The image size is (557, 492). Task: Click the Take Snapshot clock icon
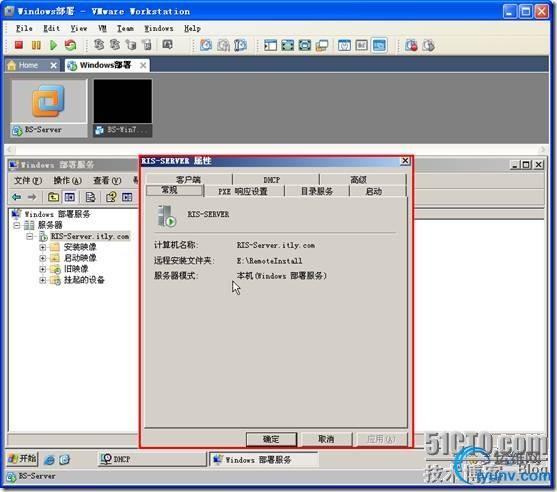point(206,45)
